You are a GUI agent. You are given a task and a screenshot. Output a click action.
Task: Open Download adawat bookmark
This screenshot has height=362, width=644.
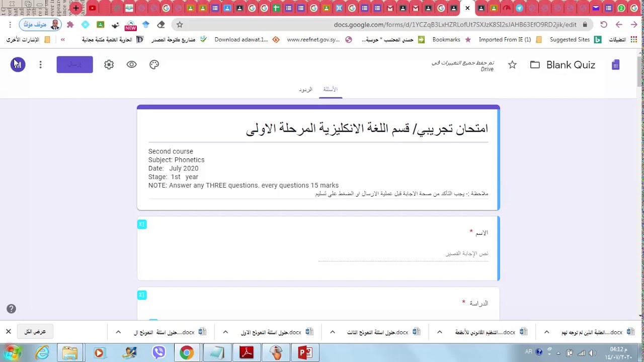(247, 40)
